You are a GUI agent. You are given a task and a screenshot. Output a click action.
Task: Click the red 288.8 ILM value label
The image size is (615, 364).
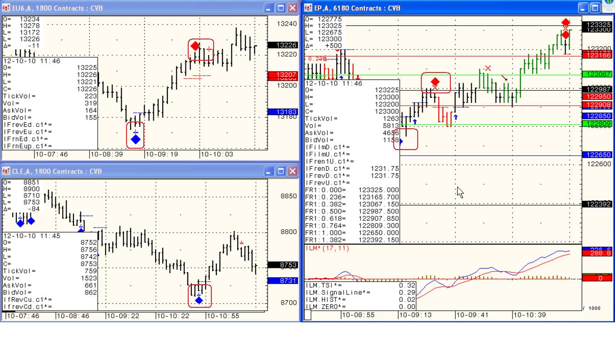click(597, 253)
